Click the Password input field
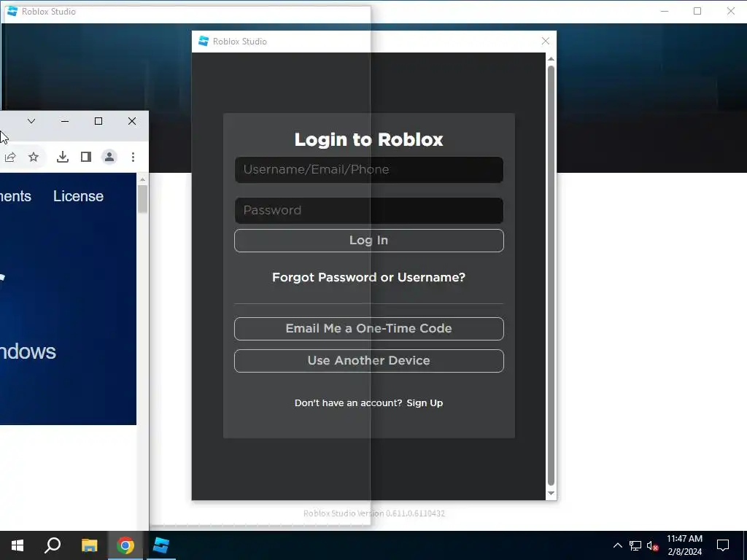This screenshot has height=560, width=747. coord(368,211)
